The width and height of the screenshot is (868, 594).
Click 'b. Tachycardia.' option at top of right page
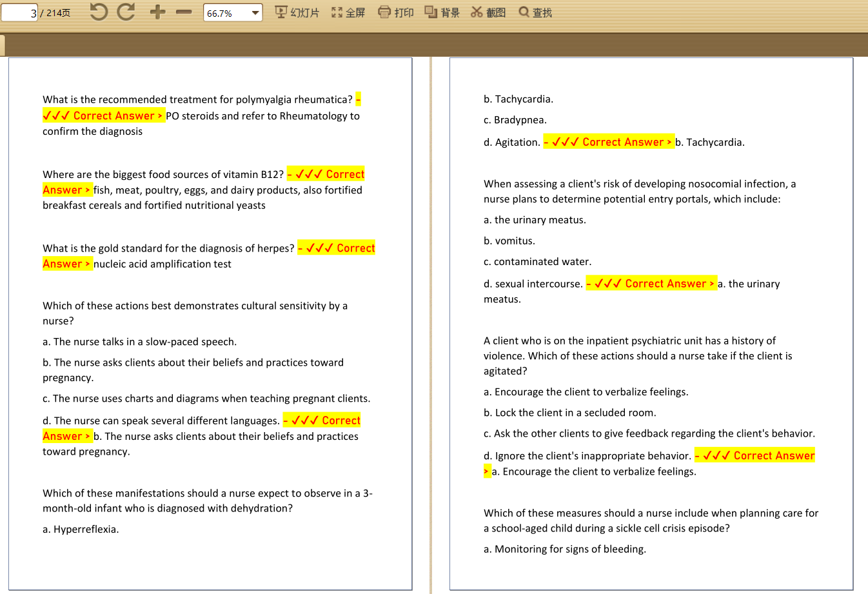coord(518,99)
